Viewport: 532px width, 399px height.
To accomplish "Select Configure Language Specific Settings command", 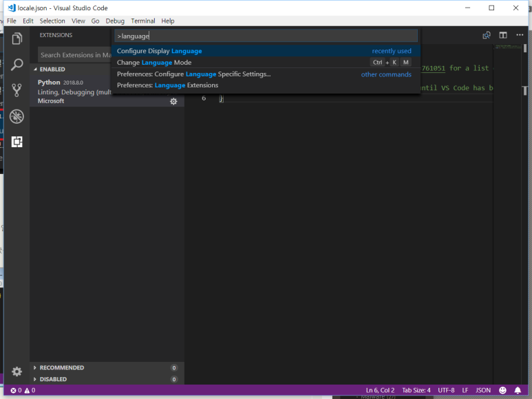I will (266, 74).
